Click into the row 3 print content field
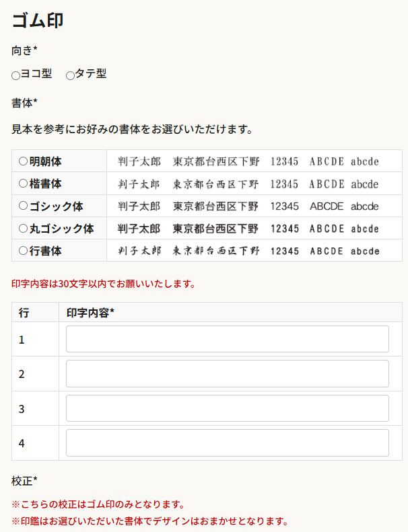 [227, 408]
